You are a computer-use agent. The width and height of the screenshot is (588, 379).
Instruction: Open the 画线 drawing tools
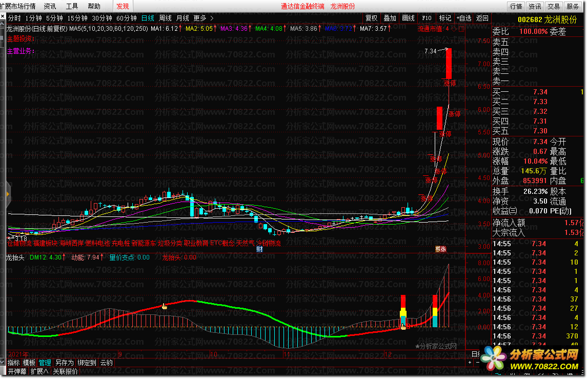pyautogui.click(x=408, y=18)
